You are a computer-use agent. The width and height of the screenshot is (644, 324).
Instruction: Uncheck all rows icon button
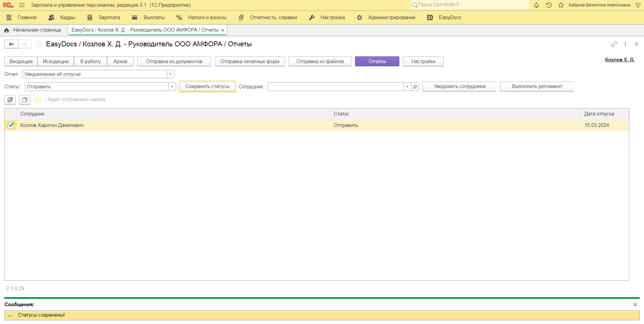[24, 100]
